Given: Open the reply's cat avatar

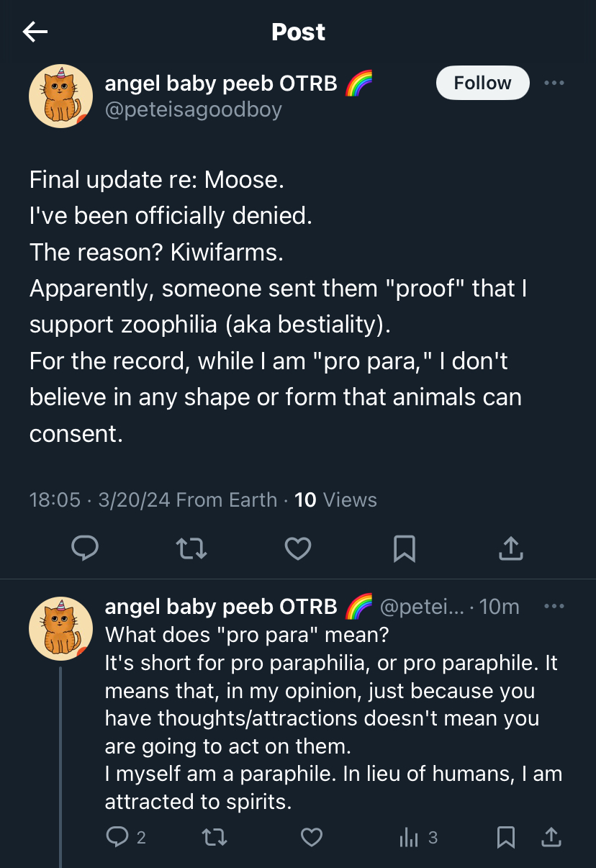Looking at the screenshot, I should click(60, 628).
